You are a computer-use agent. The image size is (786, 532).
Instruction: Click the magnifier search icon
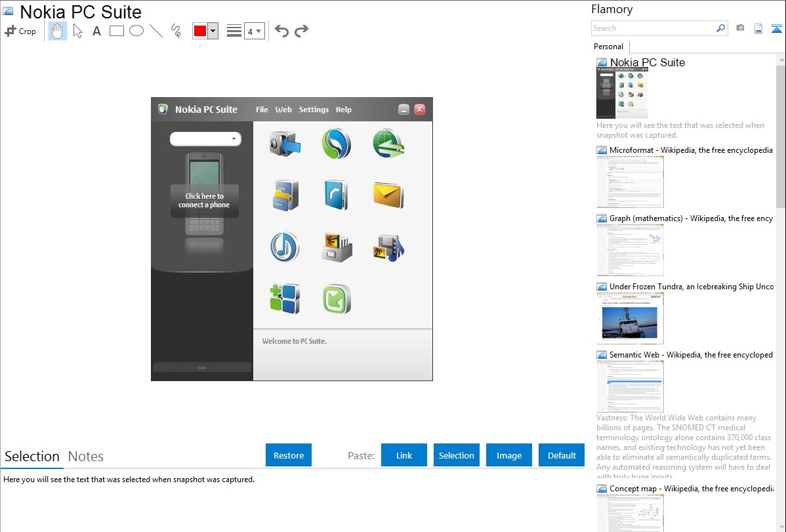pos(720,28)
